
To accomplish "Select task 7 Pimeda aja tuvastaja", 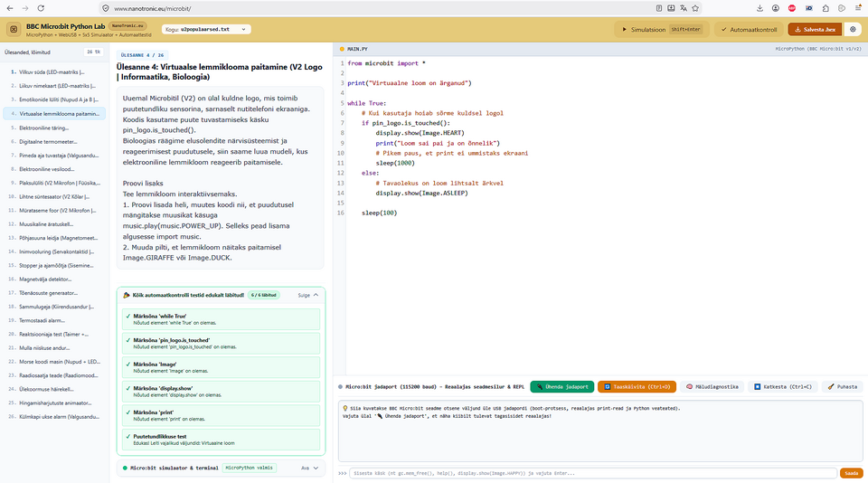I will coord(54,156).
